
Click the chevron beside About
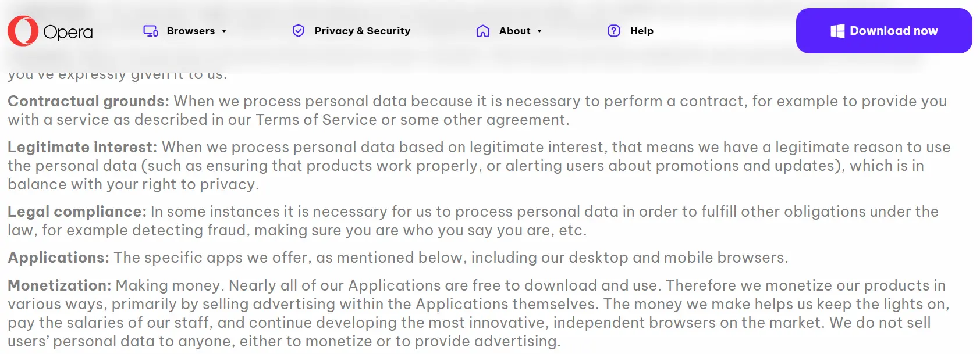click(x=538, y=31)
